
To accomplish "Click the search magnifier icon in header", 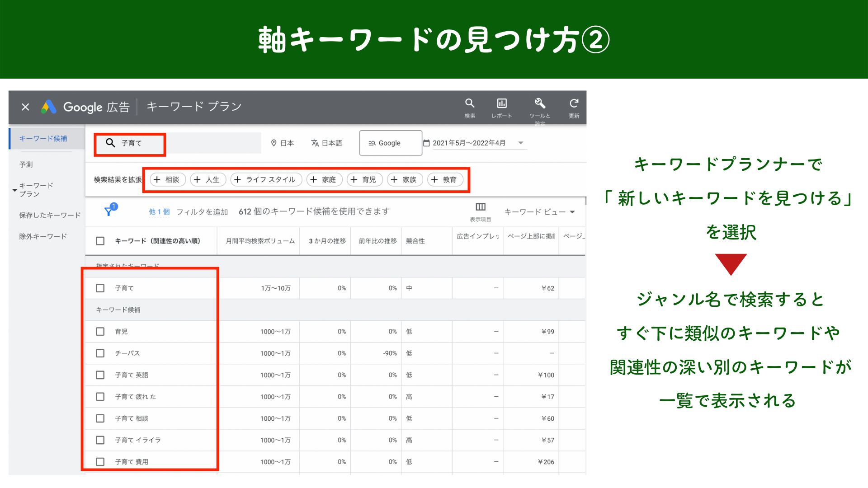I will [x=470, y=103].
